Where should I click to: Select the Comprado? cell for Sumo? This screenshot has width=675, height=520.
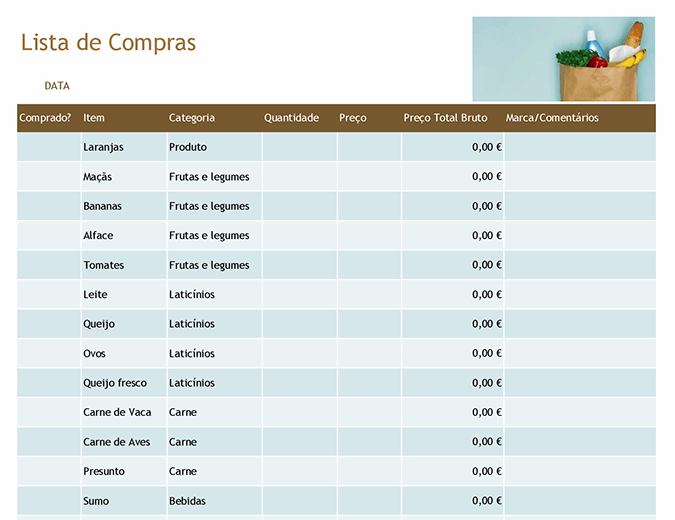pyautogui.click(x=48, y=501)
